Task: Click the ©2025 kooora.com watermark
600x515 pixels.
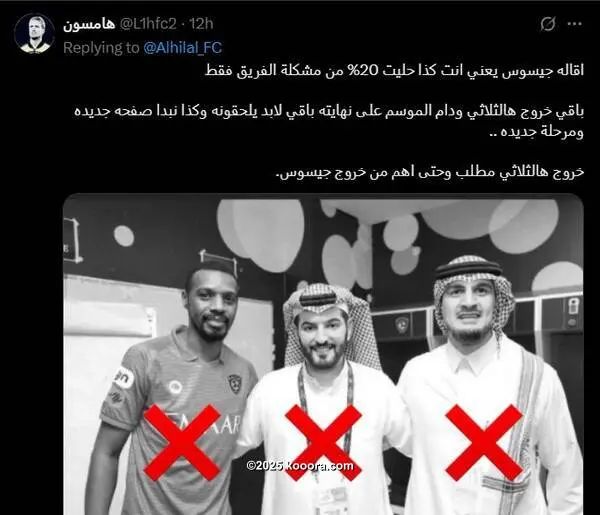Action: 300,466
